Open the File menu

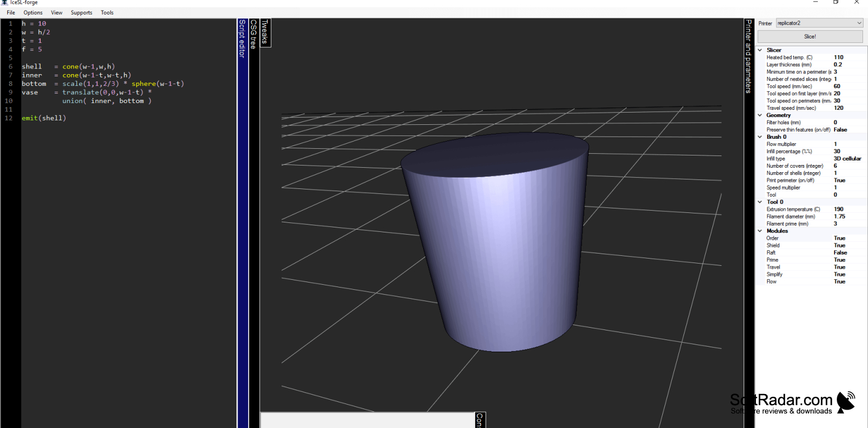11,12
